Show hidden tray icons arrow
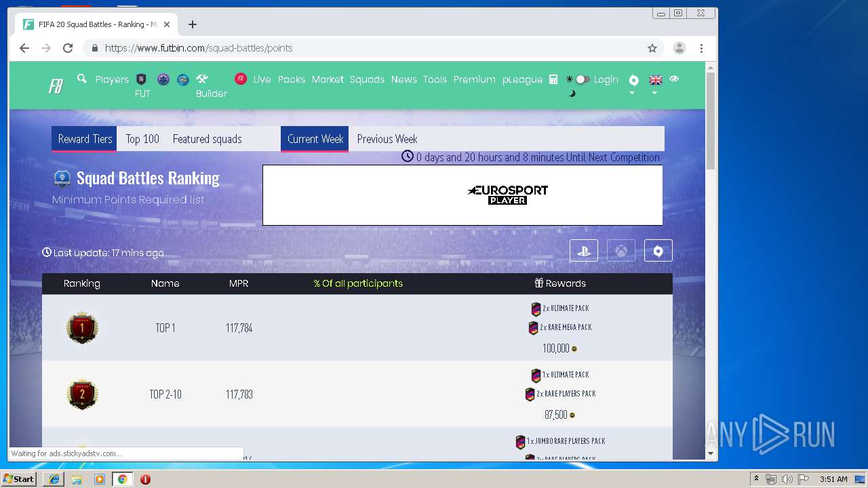Screen dimensions: 868x488 point(756,479)
